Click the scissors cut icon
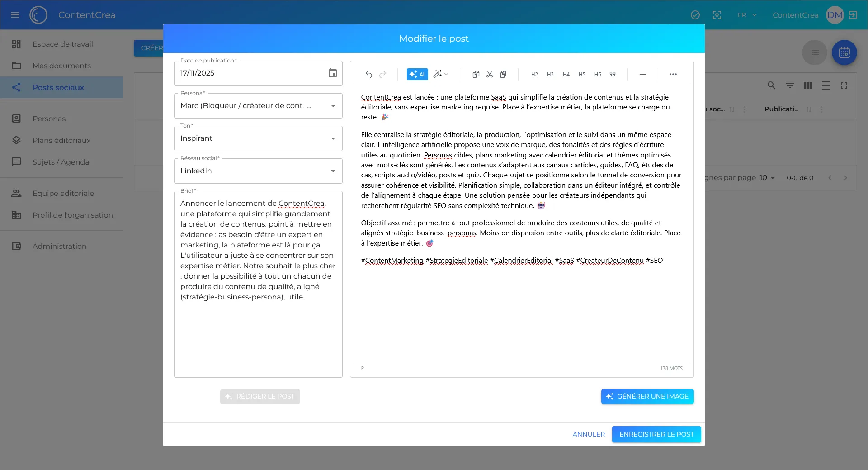The image size is (868, 470). coord(489,74)
